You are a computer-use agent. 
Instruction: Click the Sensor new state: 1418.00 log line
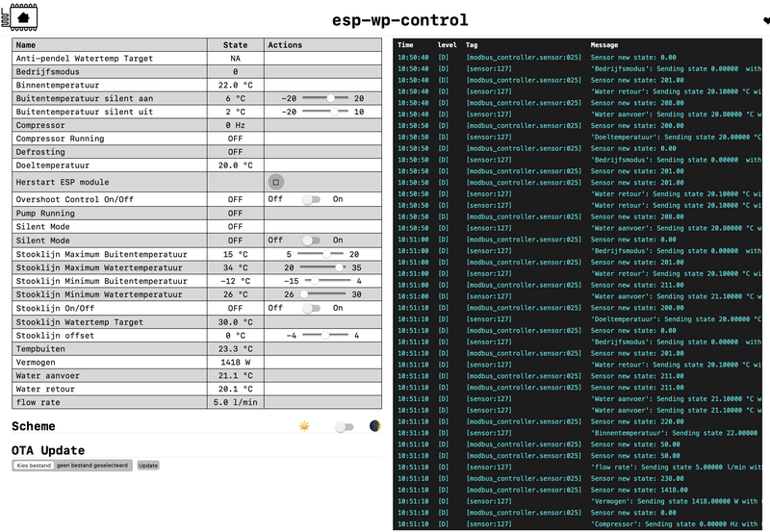click(x=639, y=490)
